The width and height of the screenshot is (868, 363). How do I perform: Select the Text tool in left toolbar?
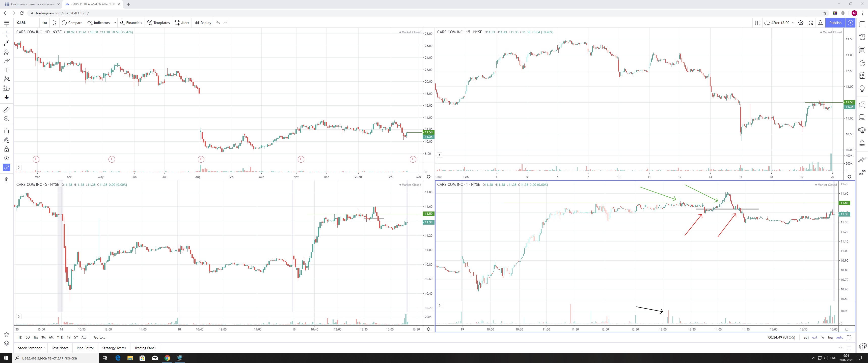click(6, 70)
